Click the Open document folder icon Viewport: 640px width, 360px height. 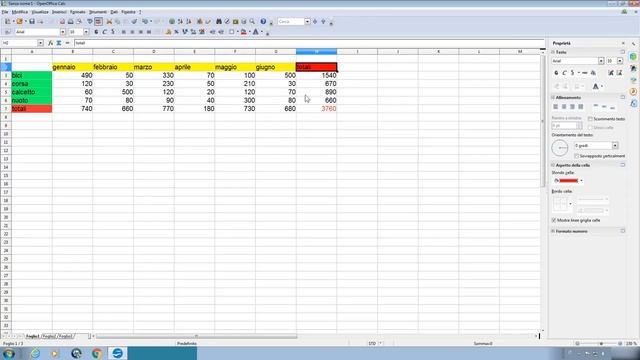(x=19, y=22)
